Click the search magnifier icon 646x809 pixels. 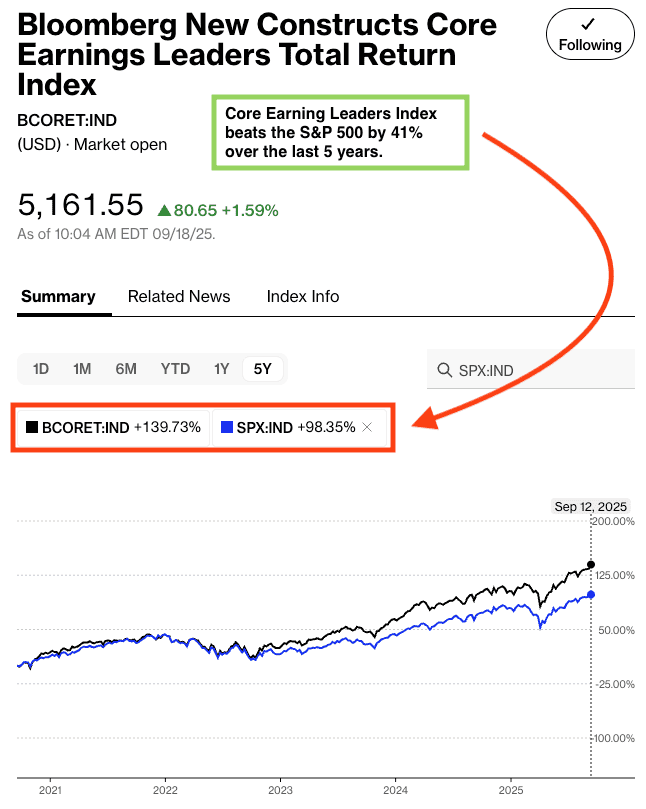(444, 370)
